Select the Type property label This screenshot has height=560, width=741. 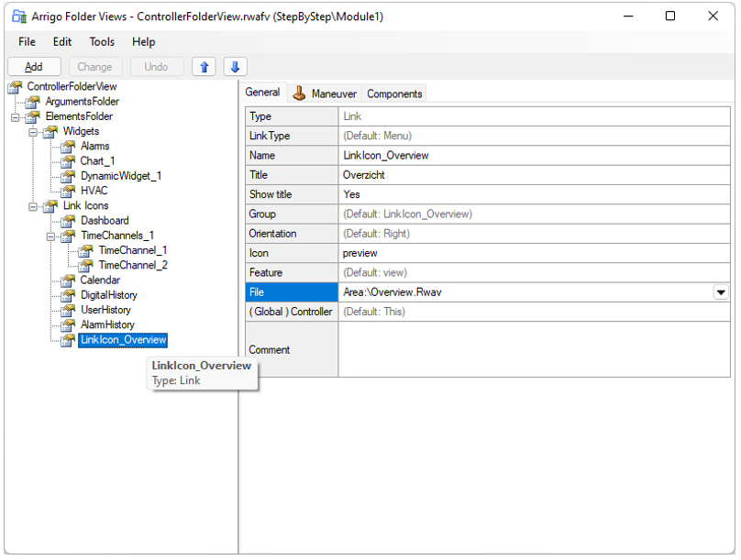pos(292,116)
